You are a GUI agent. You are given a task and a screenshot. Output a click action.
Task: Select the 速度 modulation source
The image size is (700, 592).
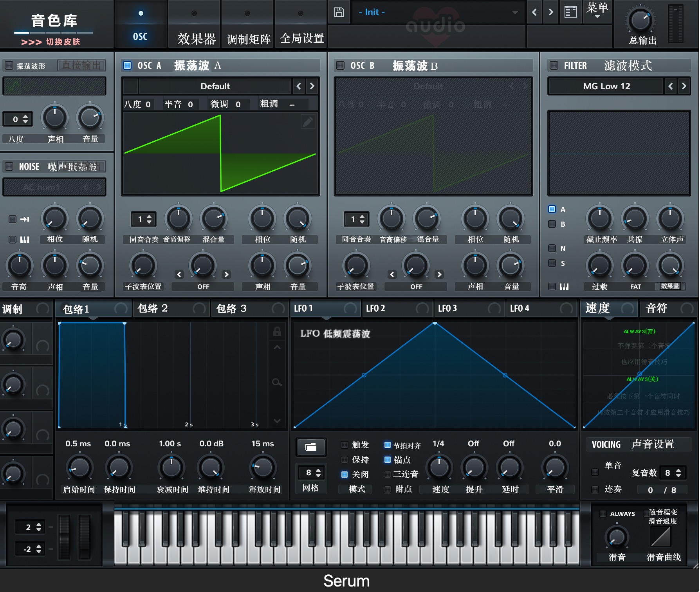tap(609, 309)
